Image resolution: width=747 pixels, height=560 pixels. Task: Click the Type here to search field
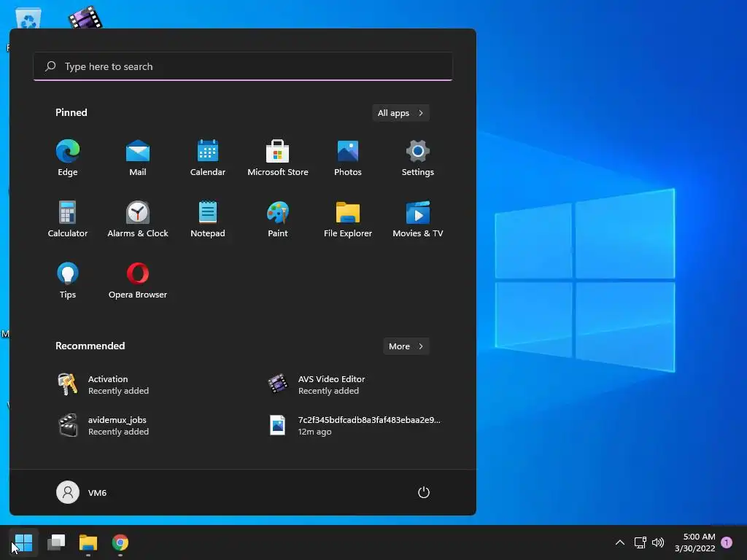coord(243,66)
